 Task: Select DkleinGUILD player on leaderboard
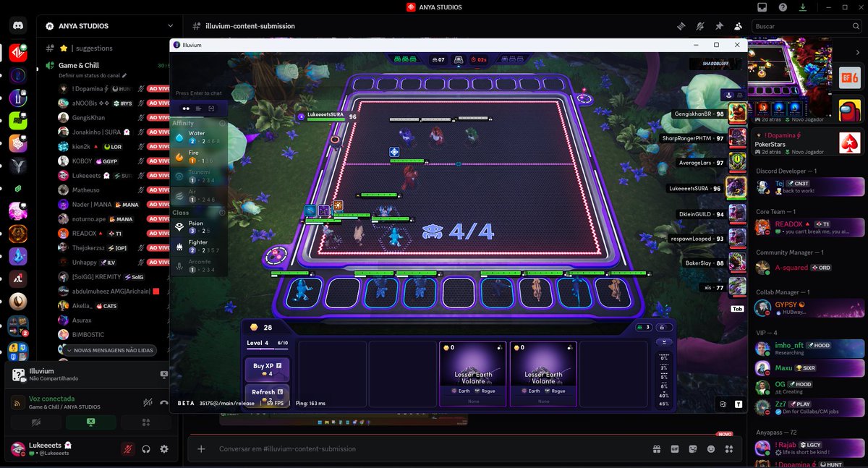click(x=710, y=213)
